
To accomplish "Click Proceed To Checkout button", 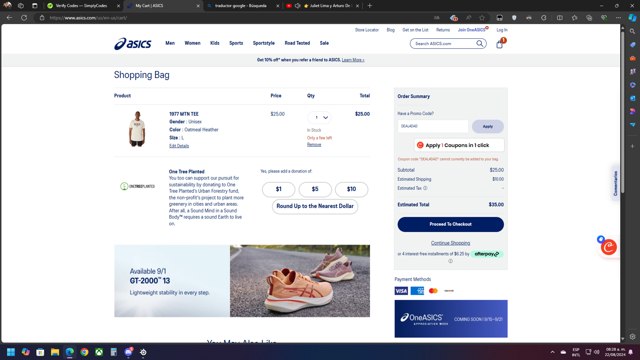I will click(451, 224).
